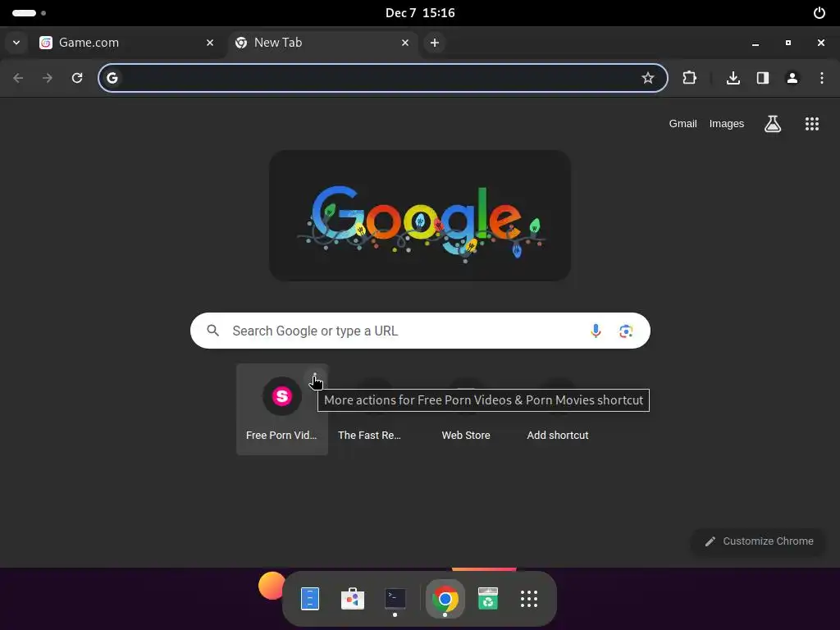Toggle the side panel icon
The image size is (840, 630).
763,78
